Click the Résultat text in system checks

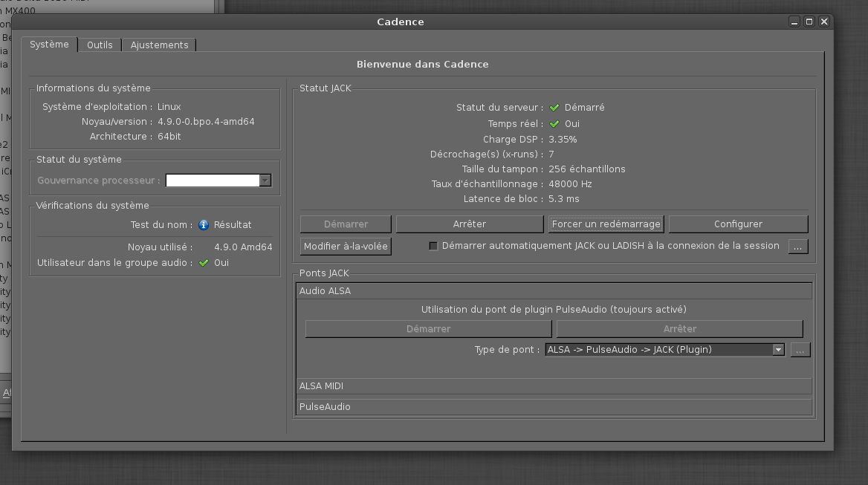coord(233,224)
